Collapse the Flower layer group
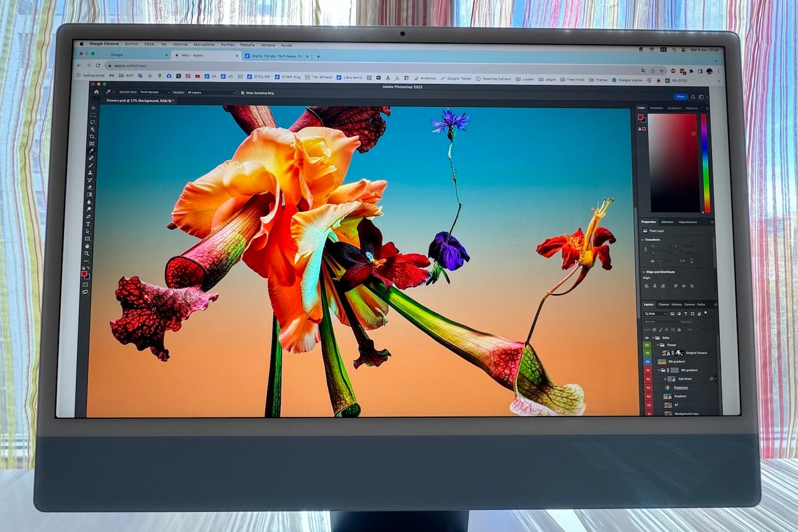The height and width of the screenshot is (532, 798). pos(658,345)
